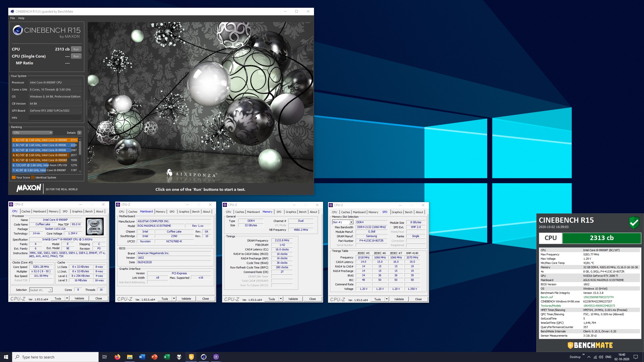Viewport: 644px width, 362px height.
Task: Open Microsoft Word from taskbar
Action: 142,357
